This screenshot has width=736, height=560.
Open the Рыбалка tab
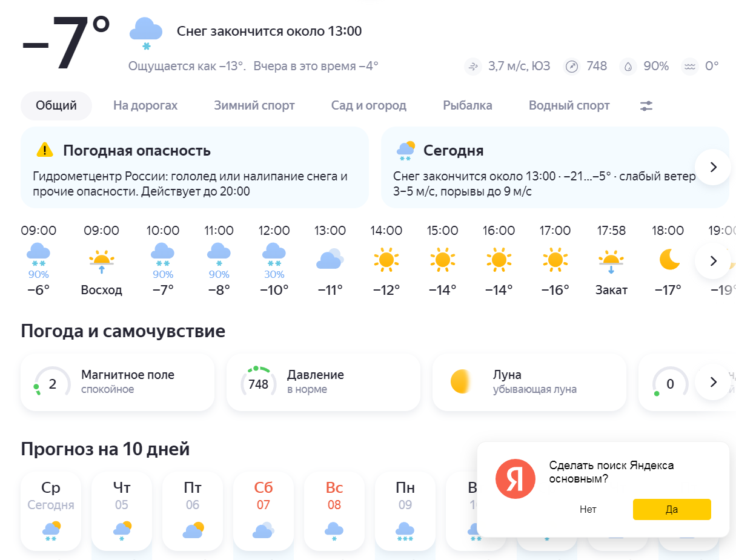tap(467, 106)
